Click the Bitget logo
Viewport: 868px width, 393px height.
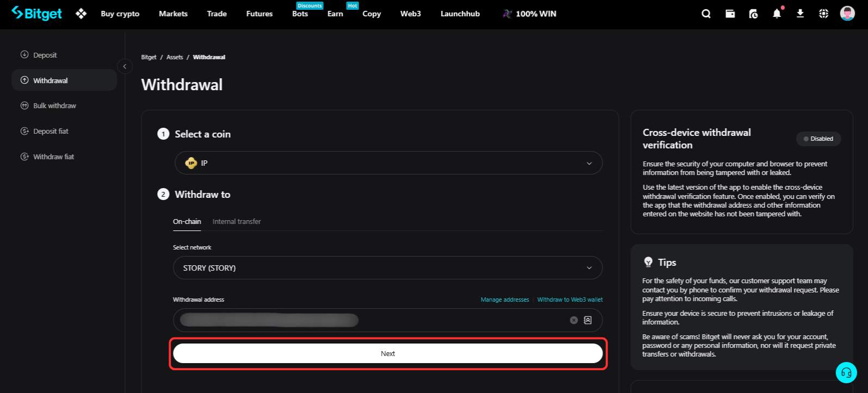tap(36, 14)
